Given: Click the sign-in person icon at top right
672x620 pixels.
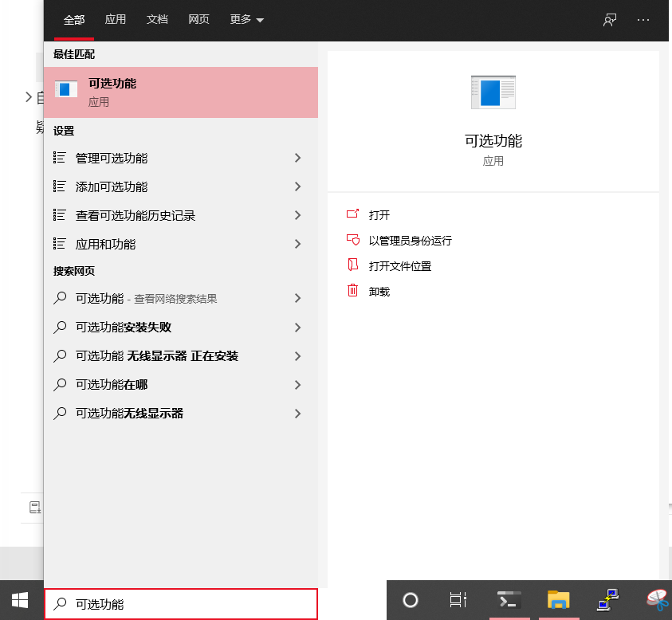Looking at the screenshot, I should [x=609, y=19].
